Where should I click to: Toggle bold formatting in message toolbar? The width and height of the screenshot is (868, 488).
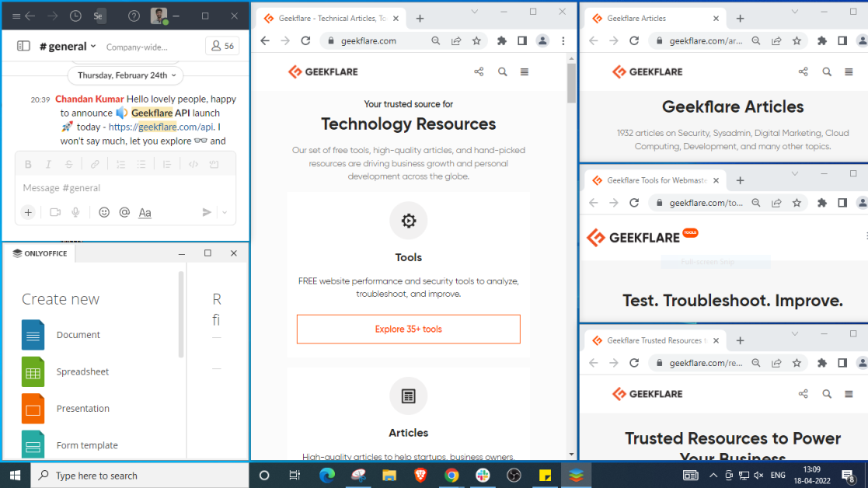coord(28,164)
